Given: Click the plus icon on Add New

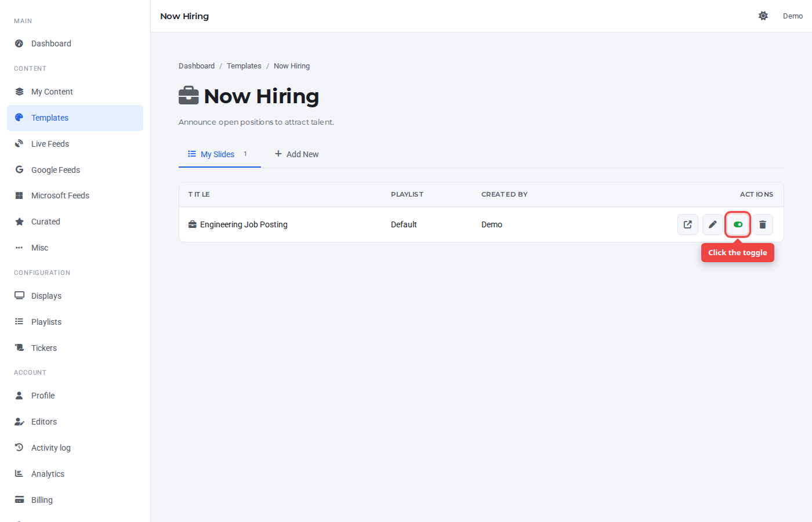Looking at the screenshot, I should point(278,154).
